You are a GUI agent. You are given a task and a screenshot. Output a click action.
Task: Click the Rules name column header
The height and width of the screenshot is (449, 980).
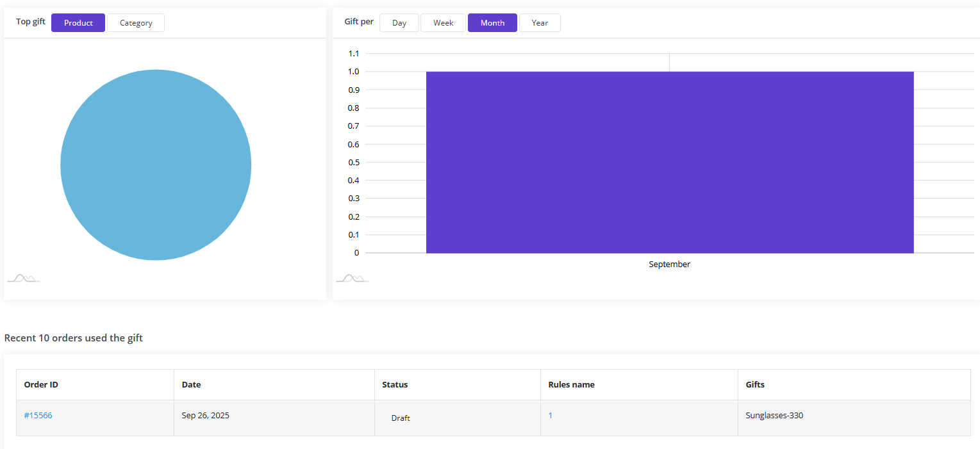[x=571, y=385]
